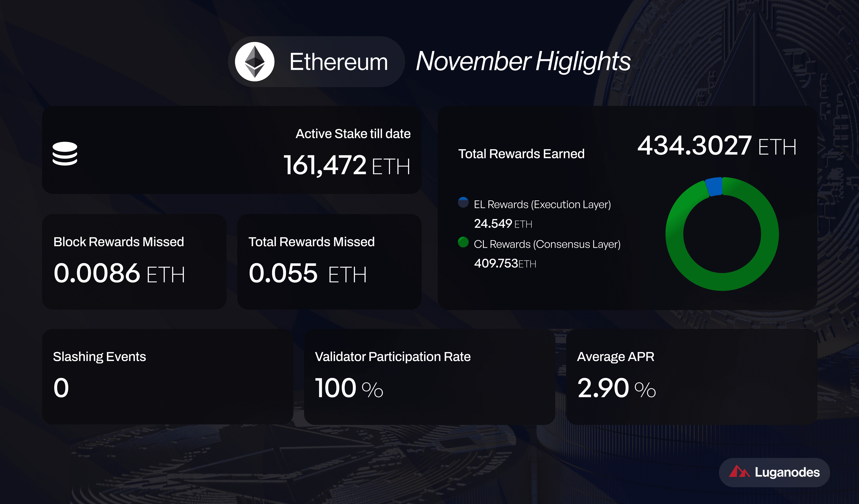Viewport: 859px width, 504px height.
Task: Click the November Higlights heading
Action: click(523, 61)
